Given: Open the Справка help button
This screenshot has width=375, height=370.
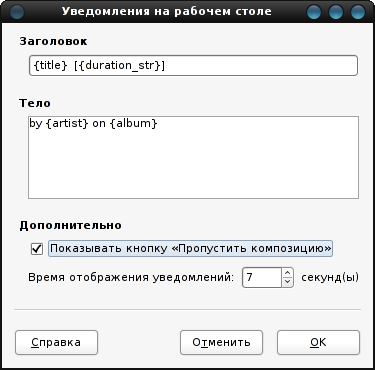Looking at the screenshot, I should tap(56, 342).
